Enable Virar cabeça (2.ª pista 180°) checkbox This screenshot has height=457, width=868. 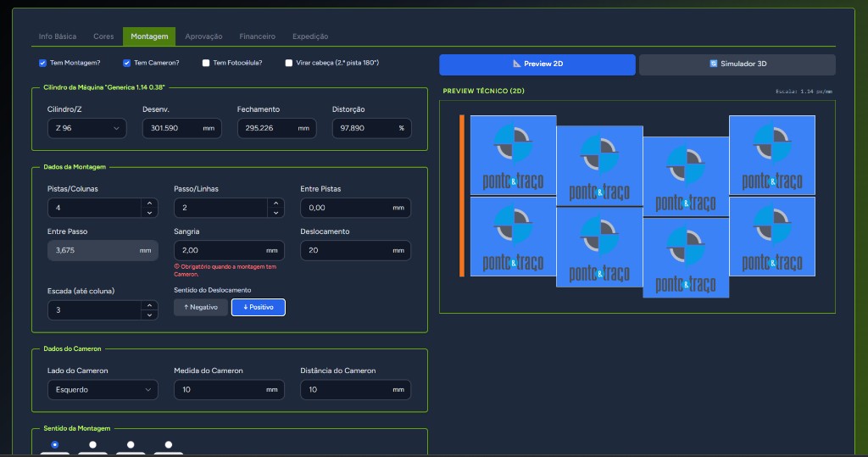[x=289, y=63]
